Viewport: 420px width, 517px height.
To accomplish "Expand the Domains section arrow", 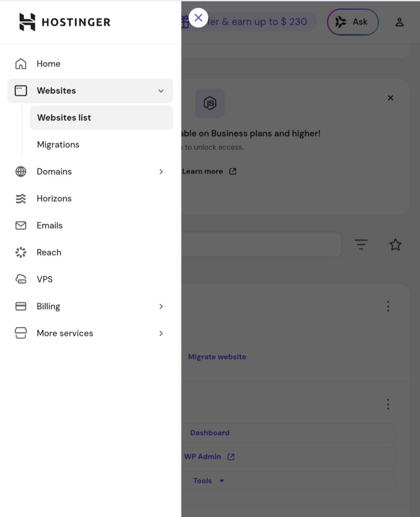I will (161, 172).
